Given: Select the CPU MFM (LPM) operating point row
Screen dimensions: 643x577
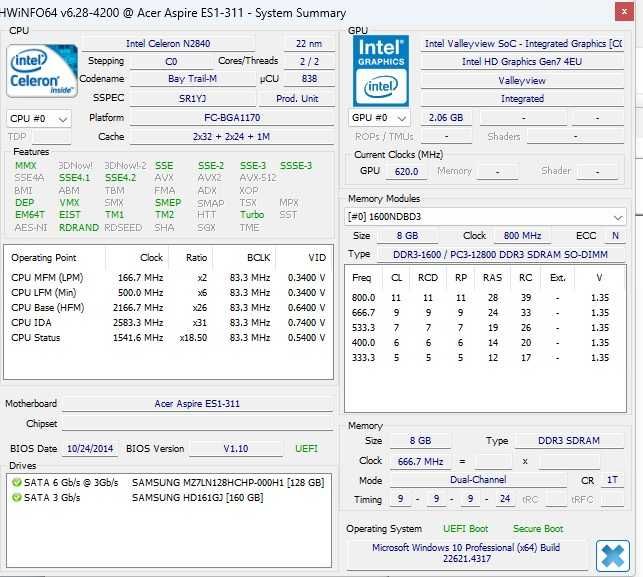Looking at the screenshot, I should coord(168,278).
